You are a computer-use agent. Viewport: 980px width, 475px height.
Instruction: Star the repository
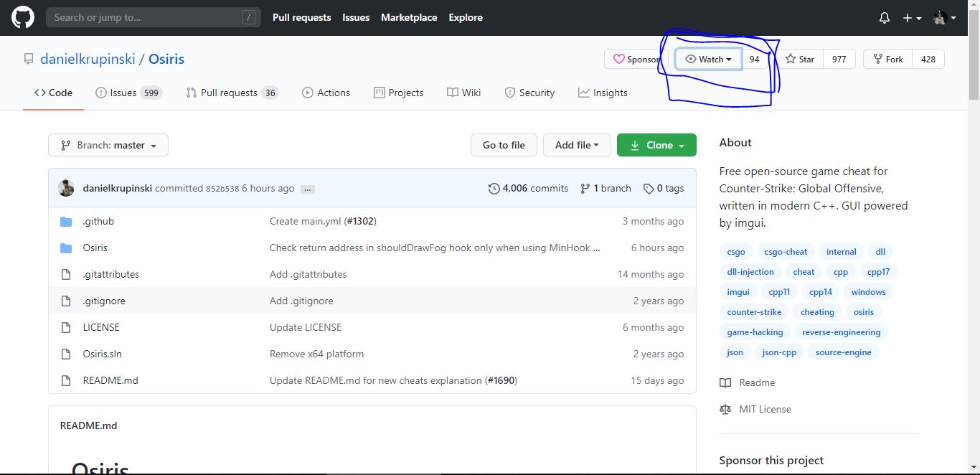(799, 59)
